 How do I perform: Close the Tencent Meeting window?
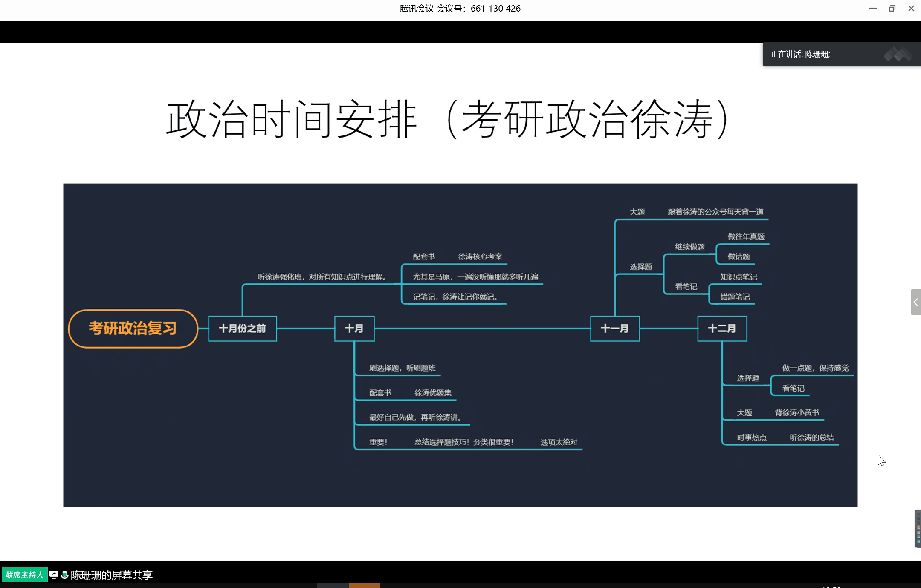click(x=911, y=9)
